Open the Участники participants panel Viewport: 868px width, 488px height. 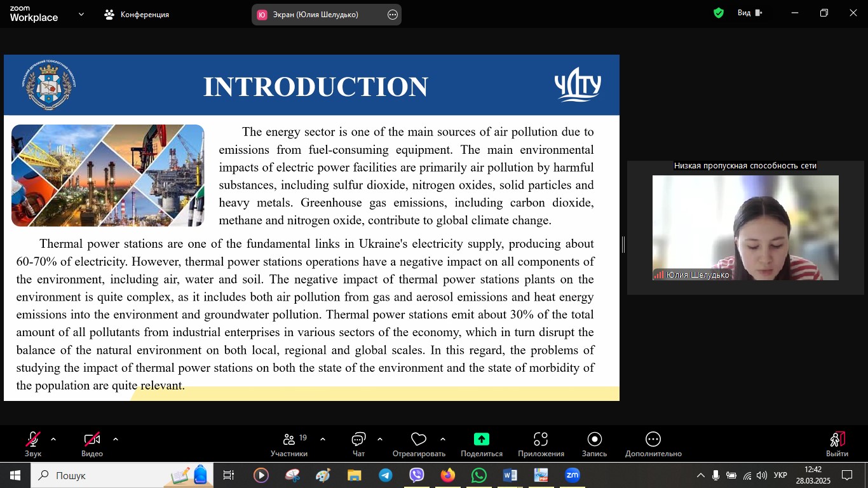pyautogui.click(x=289, y=444)
